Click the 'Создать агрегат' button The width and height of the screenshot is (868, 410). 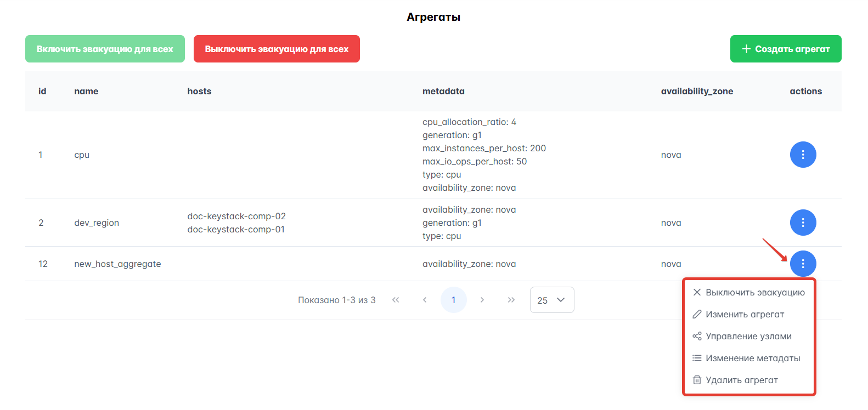pos(785,49)
